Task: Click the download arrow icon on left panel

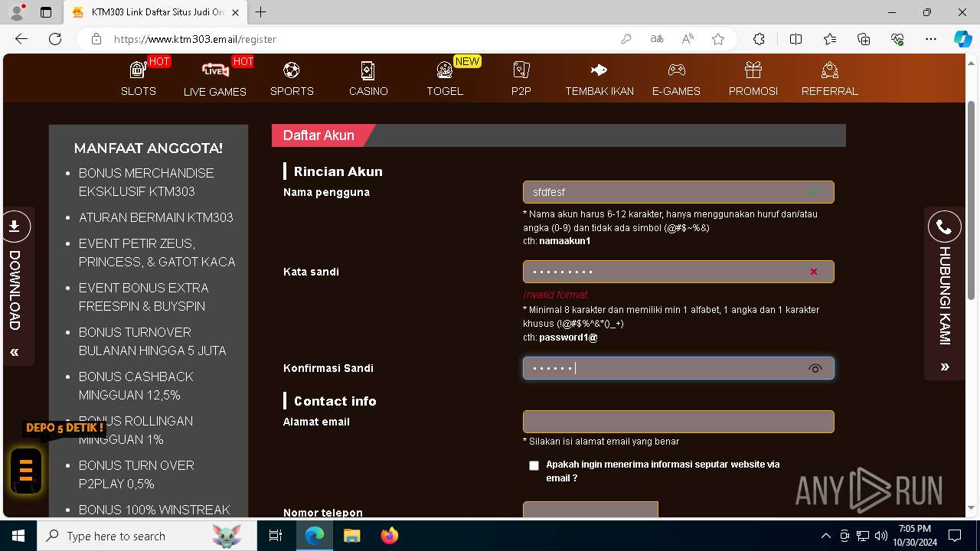Action: click(15, 227)
